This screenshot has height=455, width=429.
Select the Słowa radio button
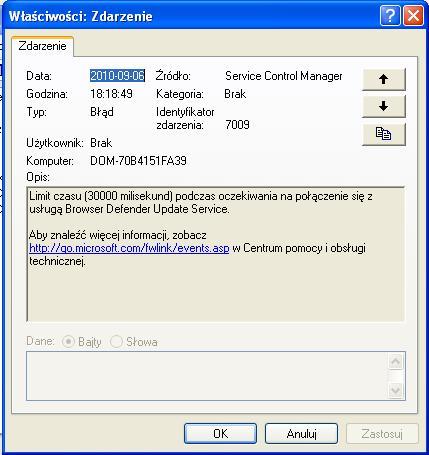(x=116, y=342)
